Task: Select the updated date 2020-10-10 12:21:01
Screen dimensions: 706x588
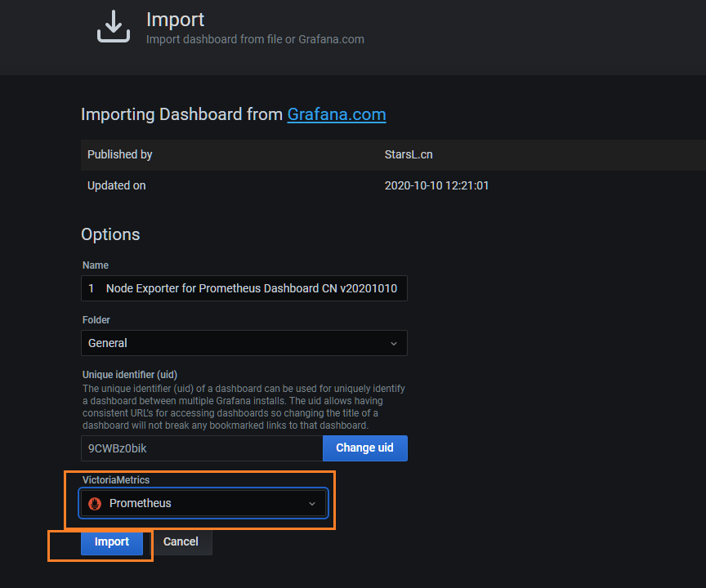Action: (436, 186)
